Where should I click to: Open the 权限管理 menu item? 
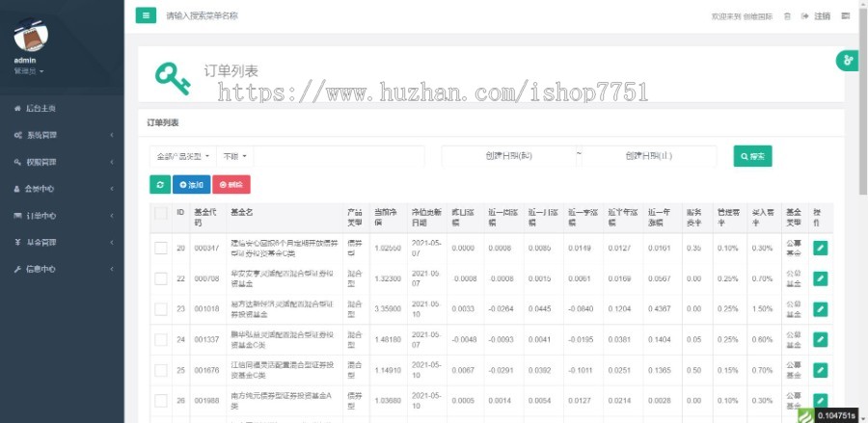[x=62, y=162]
